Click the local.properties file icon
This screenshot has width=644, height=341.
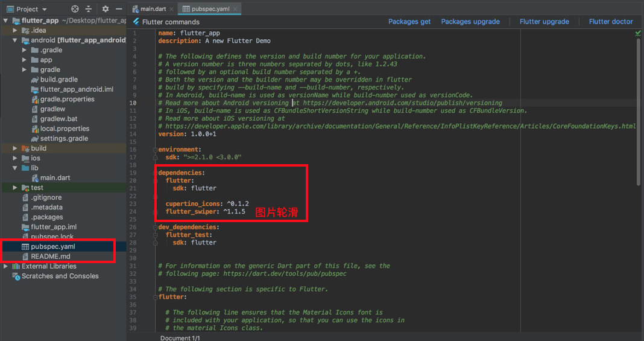pyautogui.click(x=35, y=129)
